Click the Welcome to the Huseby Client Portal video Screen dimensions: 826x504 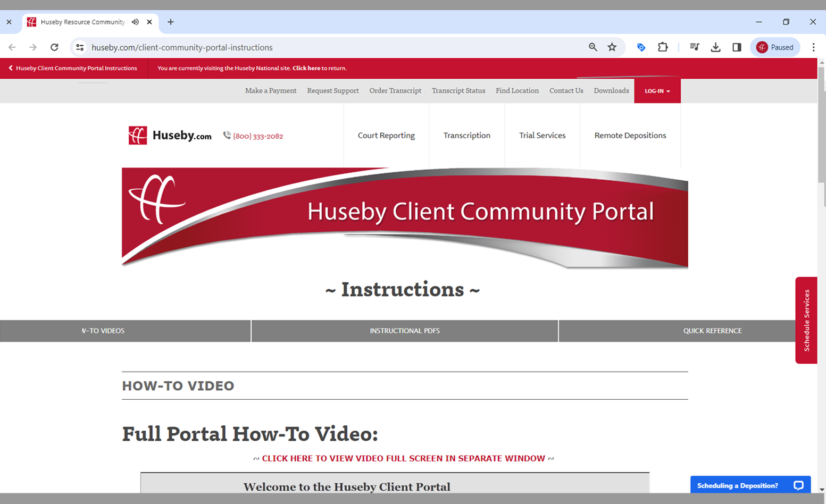[395, 483]
